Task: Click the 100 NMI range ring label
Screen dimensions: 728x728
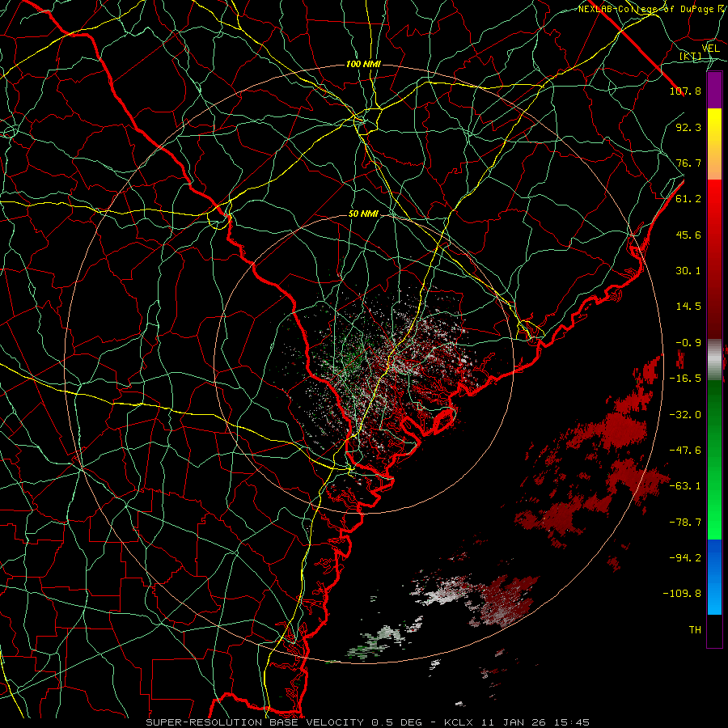Action: coord(363,64)
